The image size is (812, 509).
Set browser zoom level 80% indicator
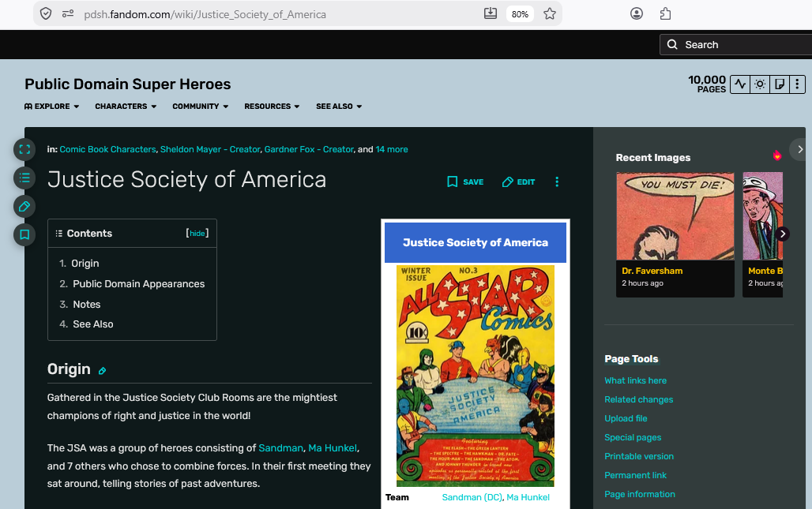pyautogui.click(x=520, y=14)
